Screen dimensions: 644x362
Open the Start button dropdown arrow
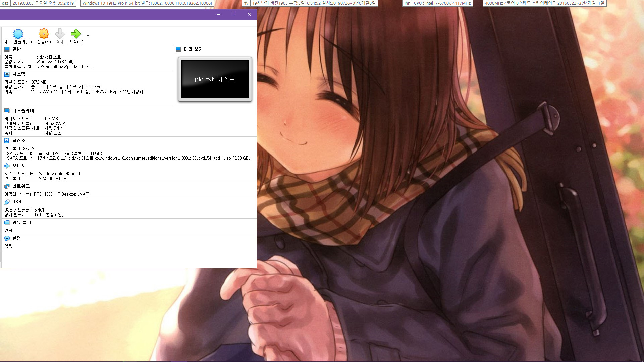[x=88, y=36]
